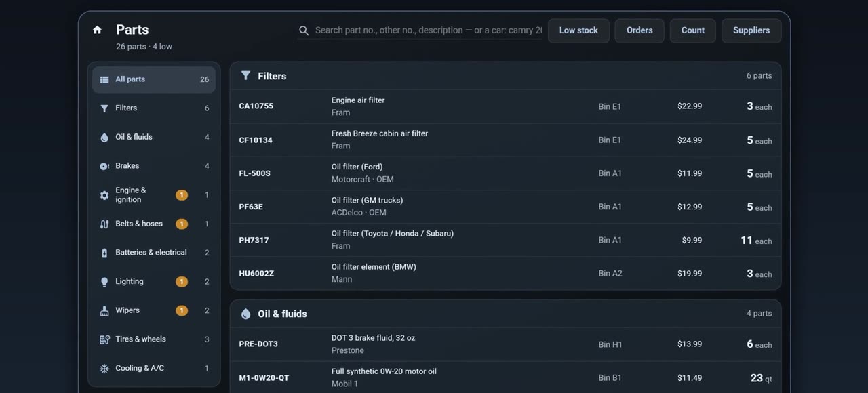The width and height of the screenshot is (868, 393).
Task: Select the Lighting category
Action: point(154,282)
